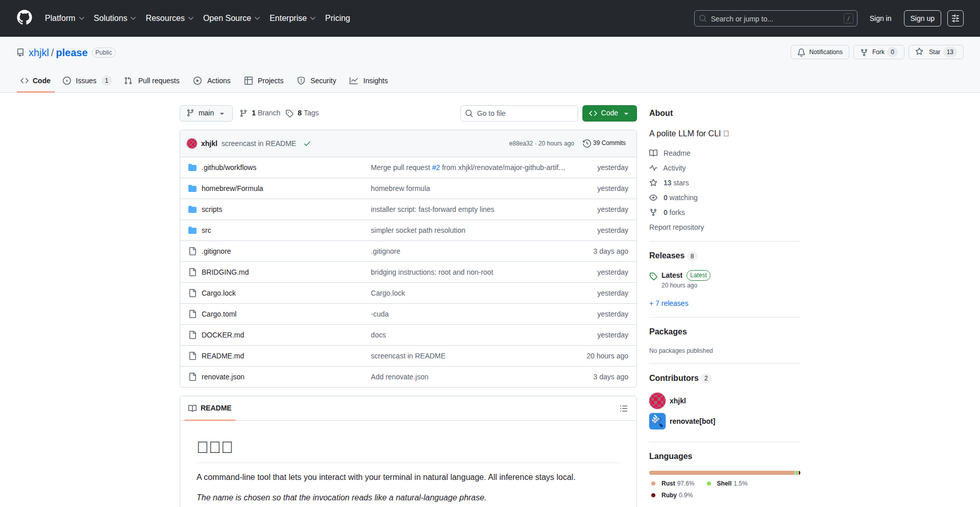The image size is (980, 507).
Task: Focus the Search or jump to field
Action: point(775,18)
